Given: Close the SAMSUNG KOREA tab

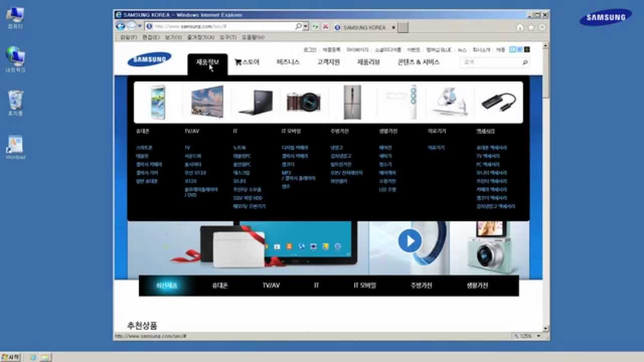Looking at the screenshot, I should click(392, 27).
